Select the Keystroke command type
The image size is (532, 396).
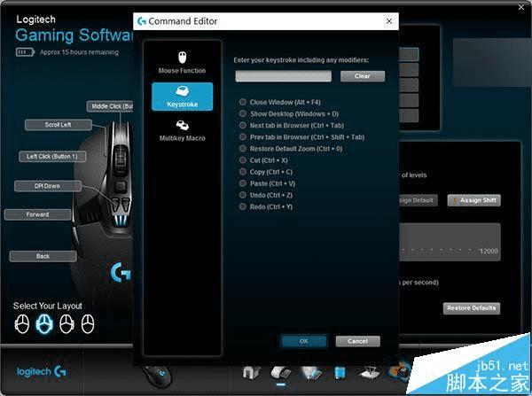(182, 97)
